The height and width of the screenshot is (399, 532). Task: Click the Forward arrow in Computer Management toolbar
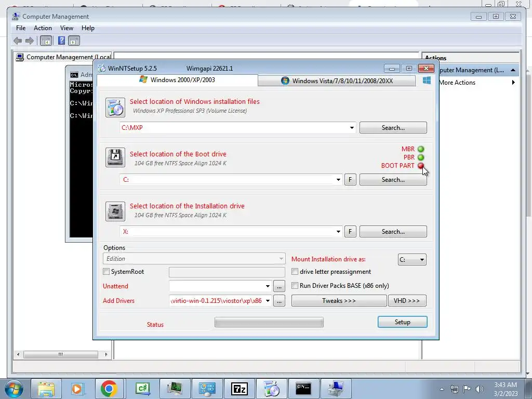click(x=30, y=41)
